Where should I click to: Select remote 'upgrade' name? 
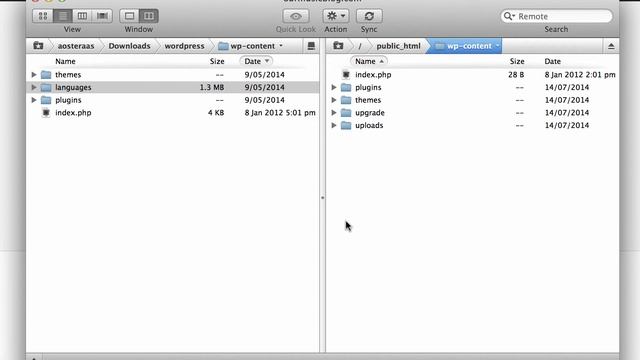click(370, 113)
